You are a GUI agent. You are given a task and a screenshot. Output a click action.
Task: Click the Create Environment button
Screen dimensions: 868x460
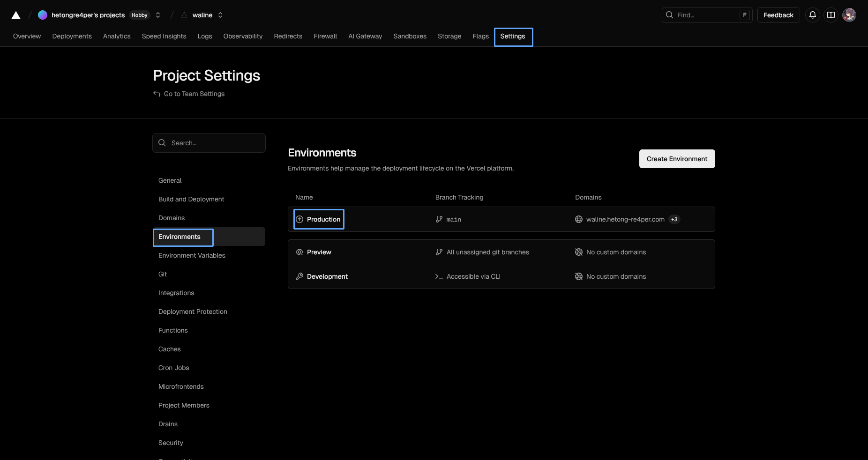pos(677,159)
